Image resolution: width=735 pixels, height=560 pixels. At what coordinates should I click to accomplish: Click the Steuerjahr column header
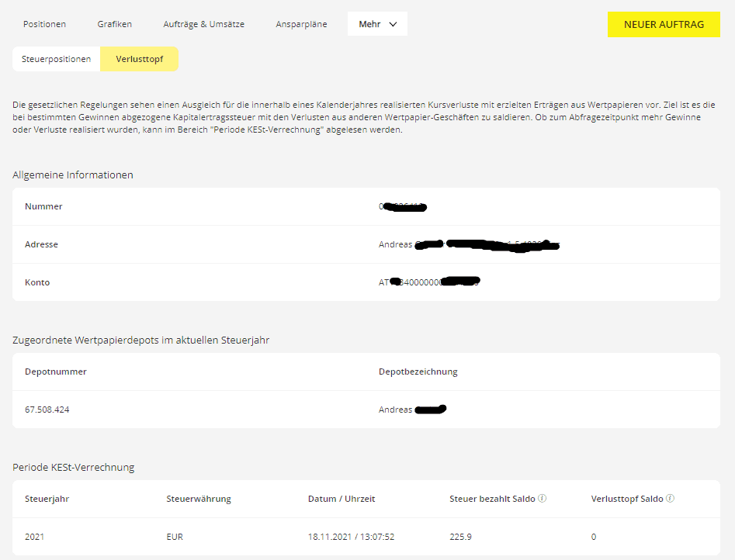[x=47, y=499]
